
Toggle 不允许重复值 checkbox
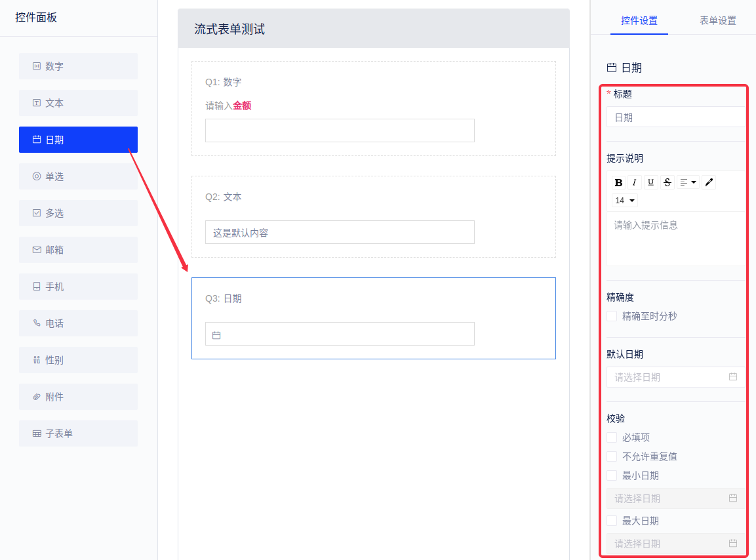pyautogui.click(x=612, y=456)
